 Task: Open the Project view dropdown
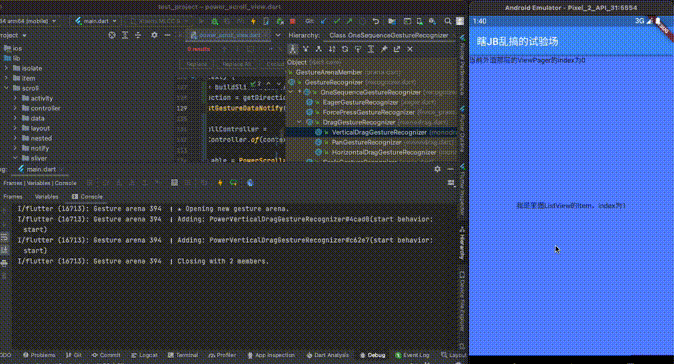[14, 35]
